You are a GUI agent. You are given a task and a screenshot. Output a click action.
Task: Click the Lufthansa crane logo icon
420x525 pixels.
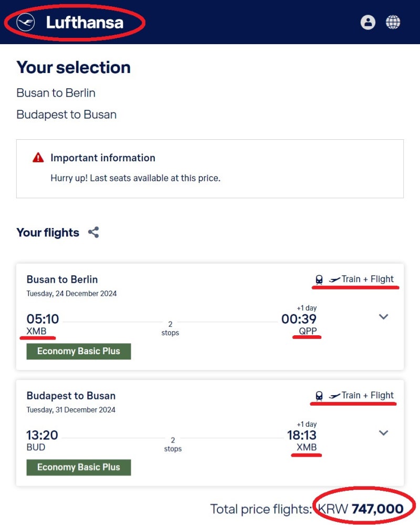point(26,23)
